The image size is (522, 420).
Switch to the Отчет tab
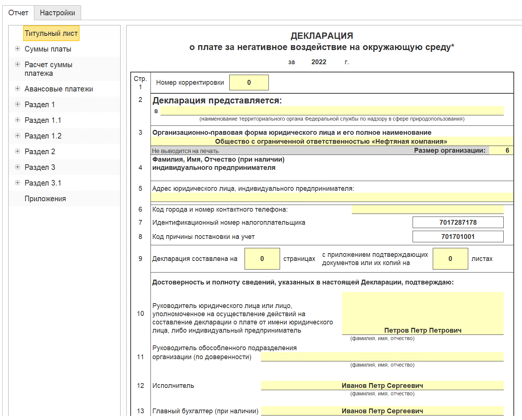18,13
